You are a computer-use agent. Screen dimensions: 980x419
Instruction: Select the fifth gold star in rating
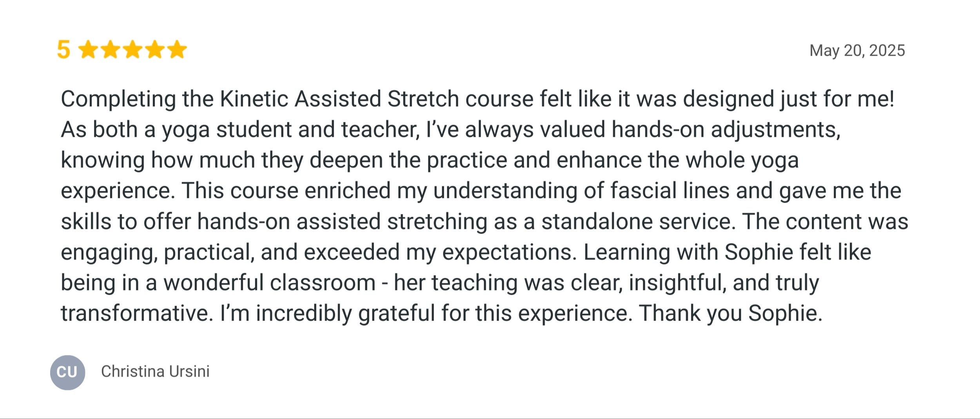pyautogui.click(x=177, y=49)
